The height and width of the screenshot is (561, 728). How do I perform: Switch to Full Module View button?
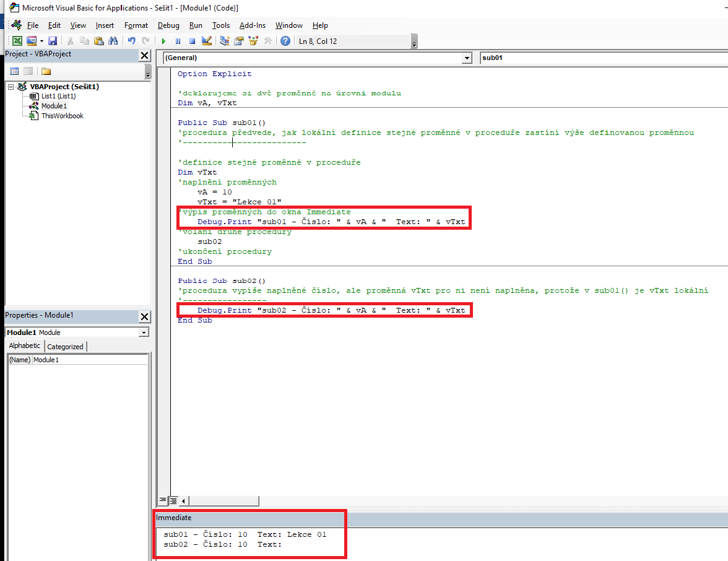pyautogui.click(x=173, y=500)
